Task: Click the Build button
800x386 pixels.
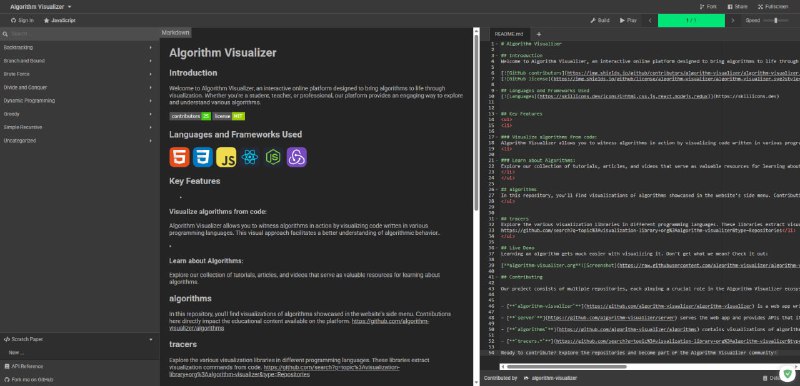Action: click(599, 20)
